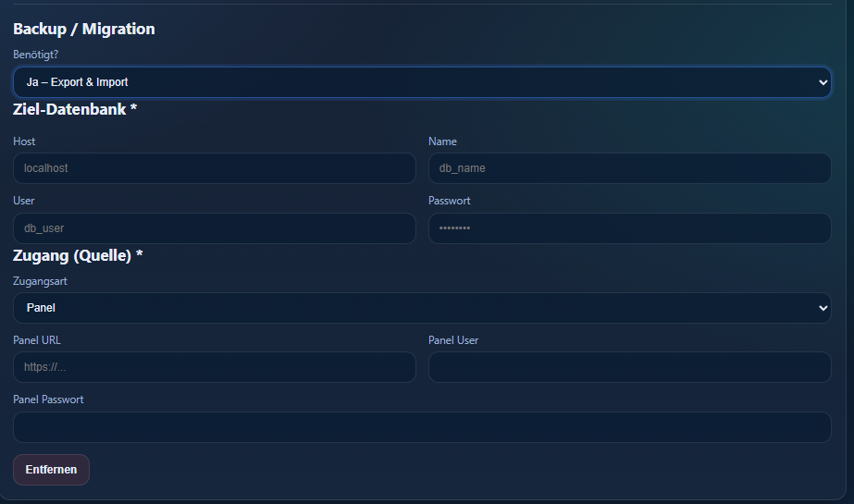Select the db_user User input field
Image resolution: width=854 pixels, height=504 pixels.
click(x=214, y=228)
